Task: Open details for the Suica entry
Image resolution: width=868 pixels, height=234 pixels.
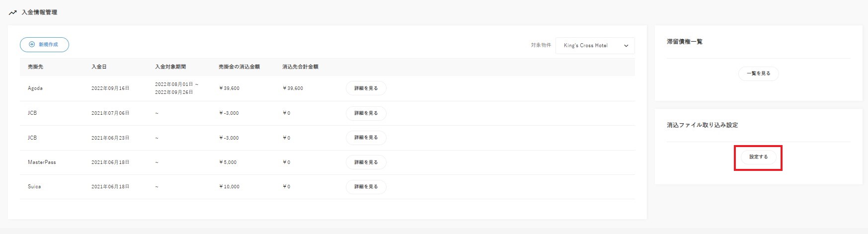Action: tap(366, 187)
